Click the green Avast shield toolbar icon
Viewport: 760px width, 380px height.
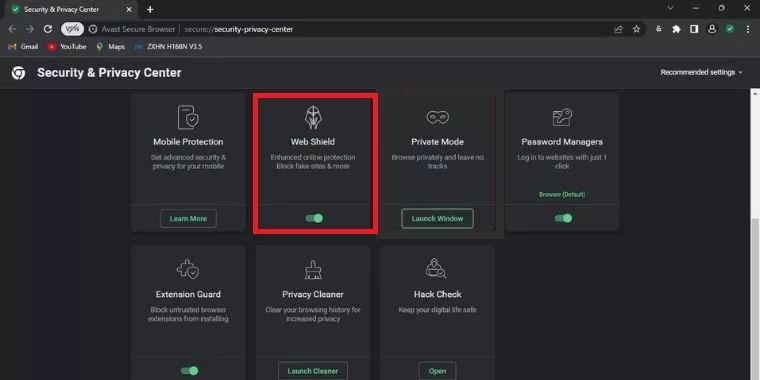click(729, 29)
